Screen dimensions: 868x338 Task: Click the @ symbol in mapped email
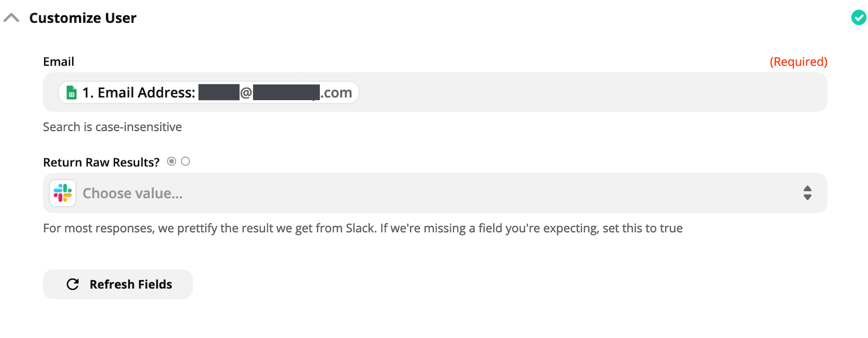[x=246, y=93]
